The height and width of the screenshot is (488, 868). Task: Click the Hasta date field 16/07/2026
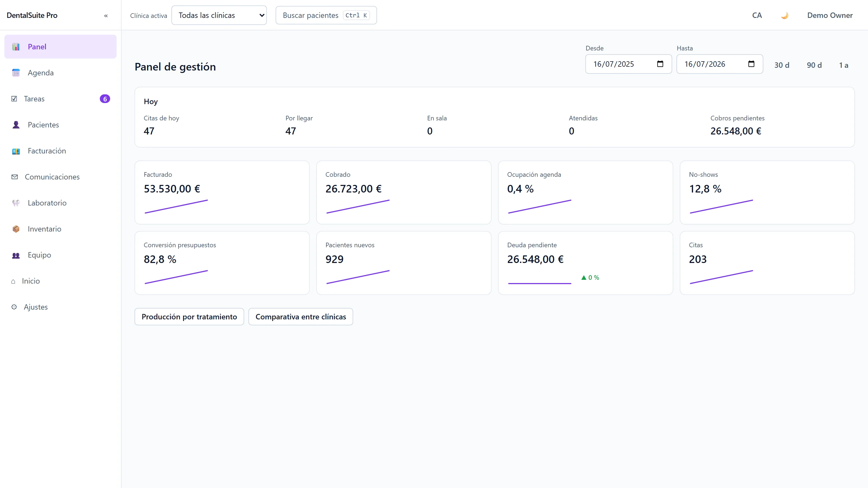click(720, 64)
